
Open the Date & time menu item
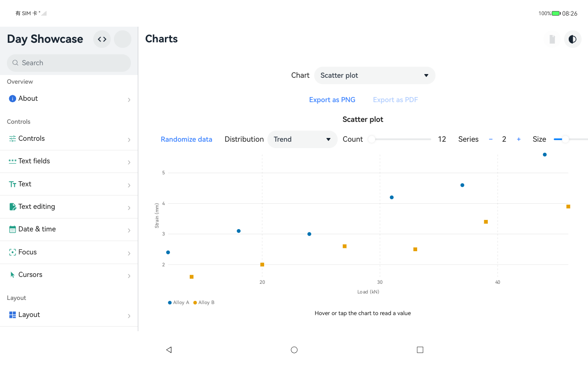pyautogui.click(x=69, y=229)
